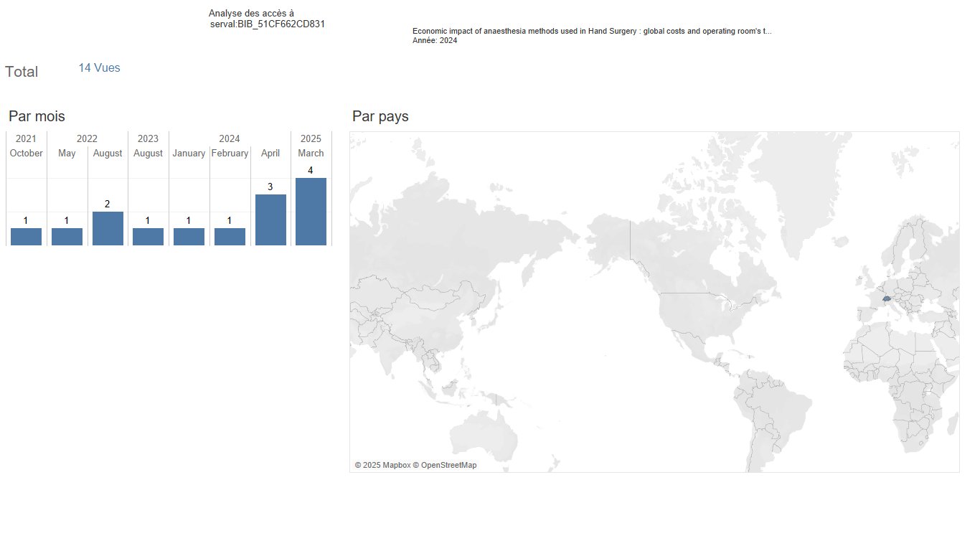The image size is (980, 551).
Task: Click the '14 Vues' total text
Action: [99, 67]
